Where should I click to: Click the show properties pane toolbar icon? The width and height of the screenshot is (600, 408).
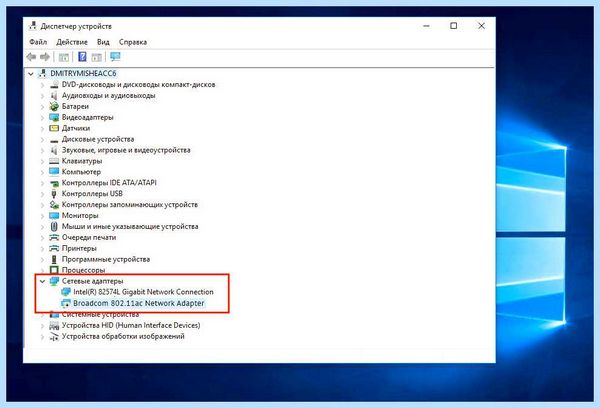(64, 57)
